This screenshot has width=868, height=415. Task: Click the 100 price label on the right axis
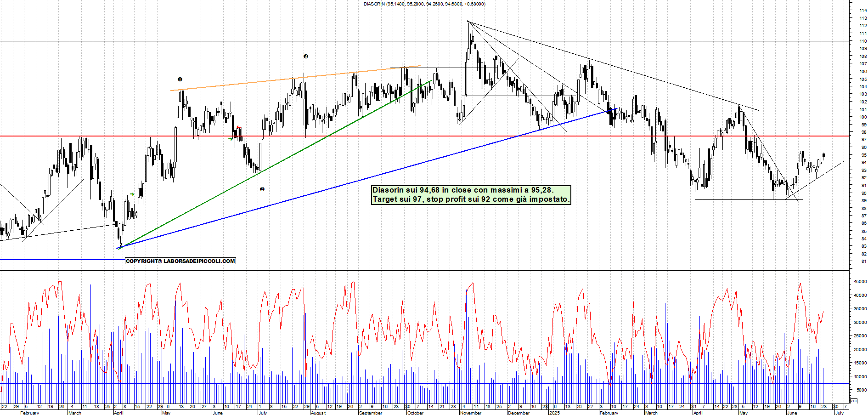[863, 117]
